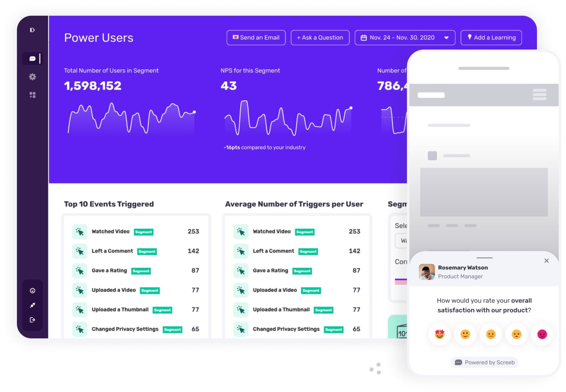Click Uploaded a Video icon in Average Triggers list
Screen dimensions: 566x392
[x=241, y=290]
